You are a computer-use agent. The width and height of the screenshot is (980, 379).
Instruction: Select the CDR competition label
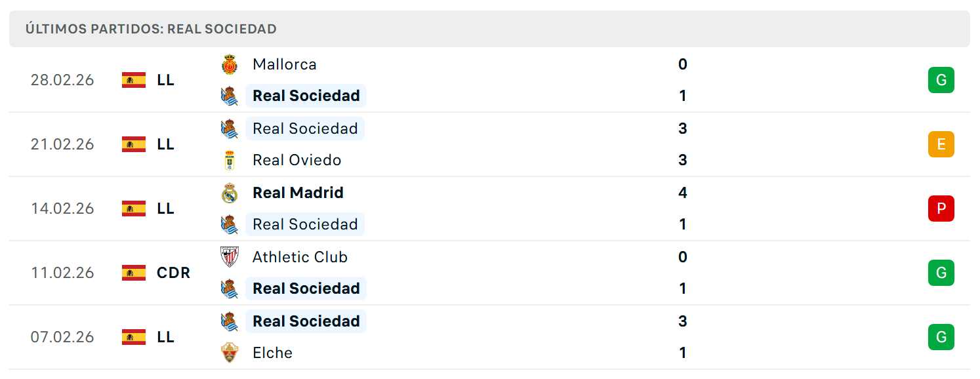pos(174,273)
